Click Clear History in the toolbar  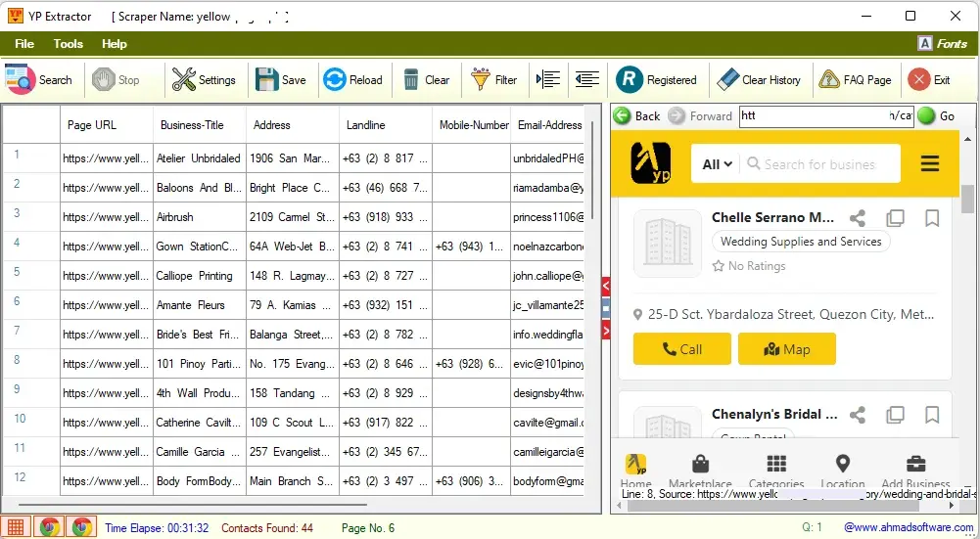[759, 80]
